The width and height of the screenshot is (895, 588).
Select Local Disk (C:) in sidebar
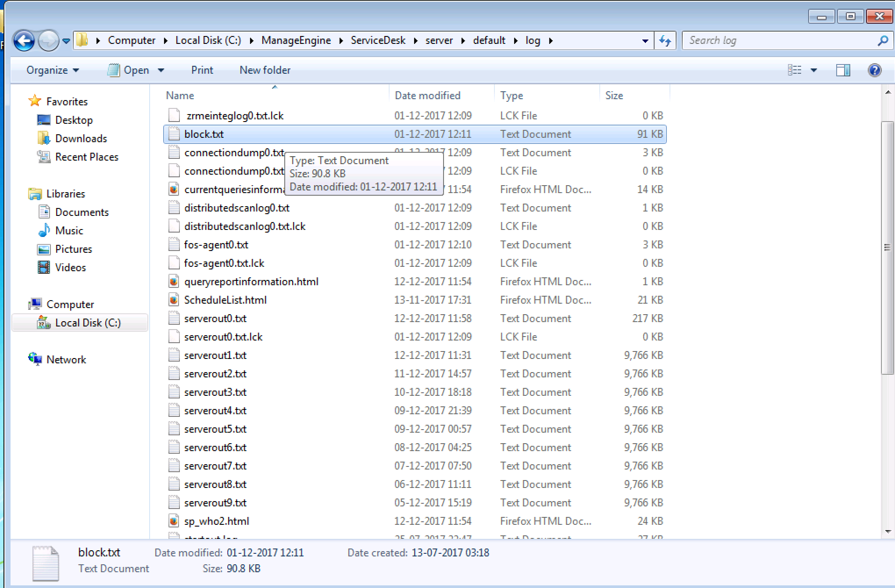(80, 323)
